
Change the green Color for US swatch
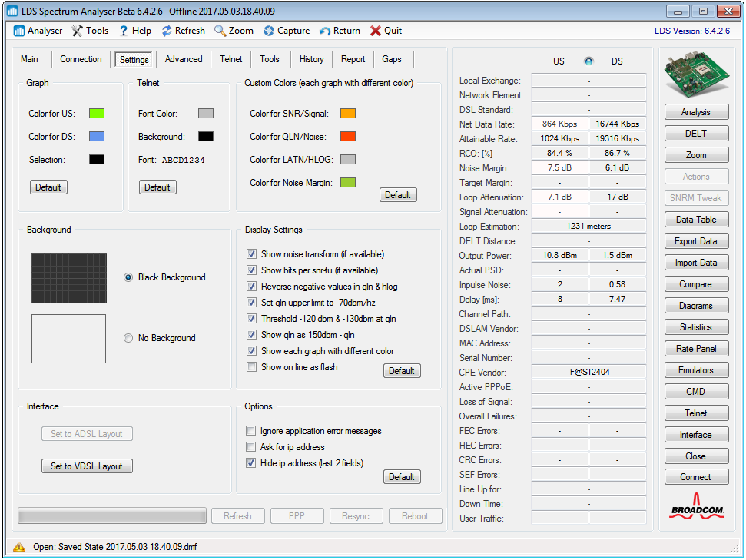[x=97, y=114]
